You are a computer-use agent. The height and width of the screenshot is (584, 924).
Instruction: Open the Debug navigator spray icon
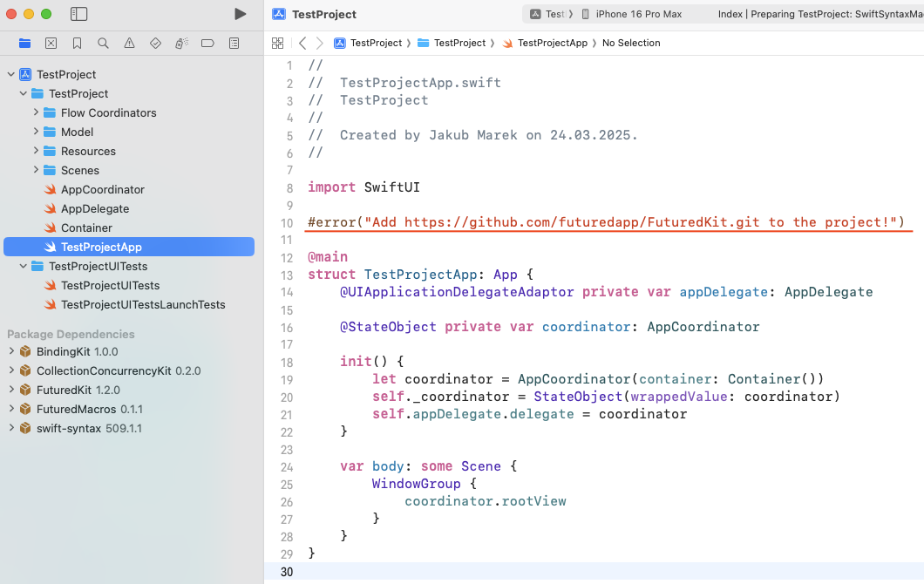coord(181,43)
